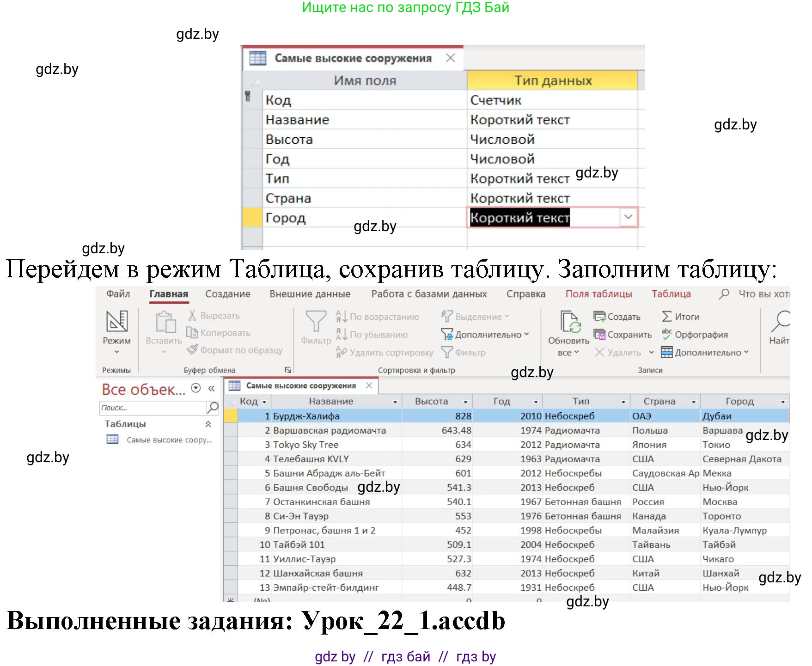Open data type dropdown for Город field
Screen dimensions: 812x666
(629, 217)
